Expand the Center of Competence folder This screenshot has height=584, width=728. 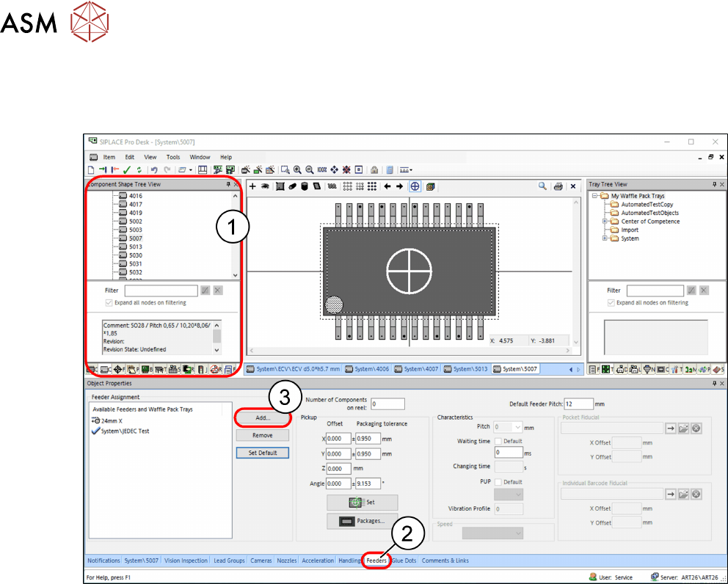(605, 222)
